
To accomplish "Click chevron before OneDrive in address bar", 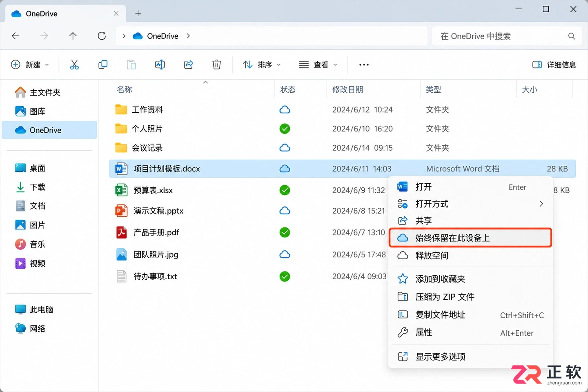I will [x=124, y=36].
